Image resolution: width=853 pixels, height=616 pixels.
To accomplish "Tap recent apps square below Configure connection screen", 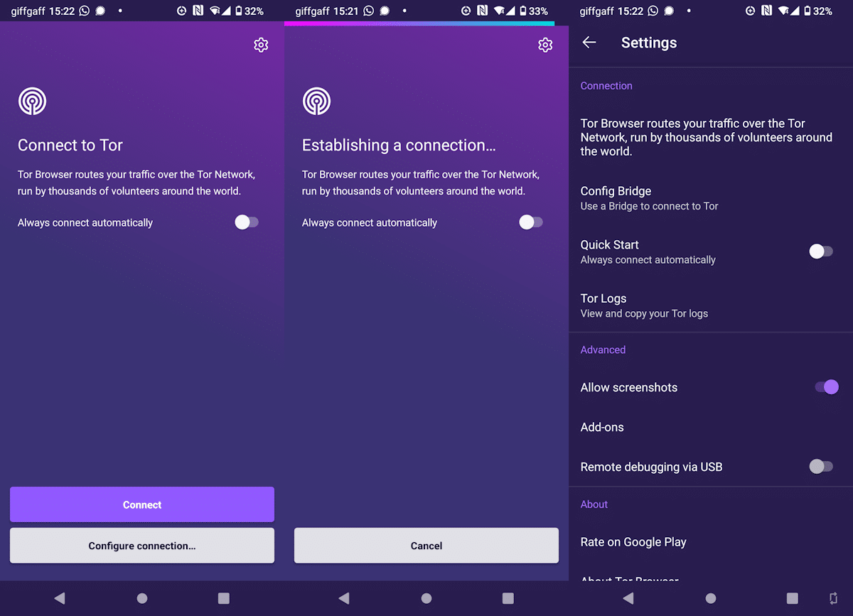I will [x=223, y=598].
